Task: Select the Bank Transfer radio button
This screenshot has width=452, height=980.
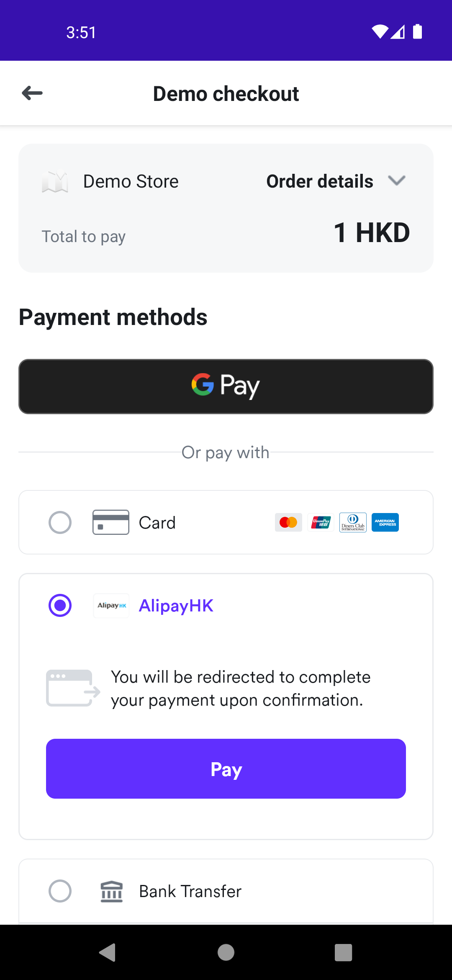Action: coord(60,891)
